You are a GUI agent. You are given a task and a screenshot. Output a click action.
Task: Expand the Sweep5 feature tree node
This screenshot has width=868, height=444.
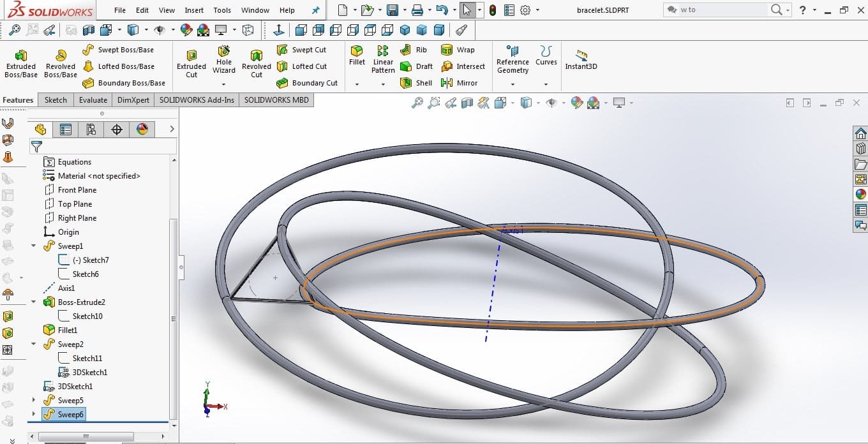[x=34, y=401]
